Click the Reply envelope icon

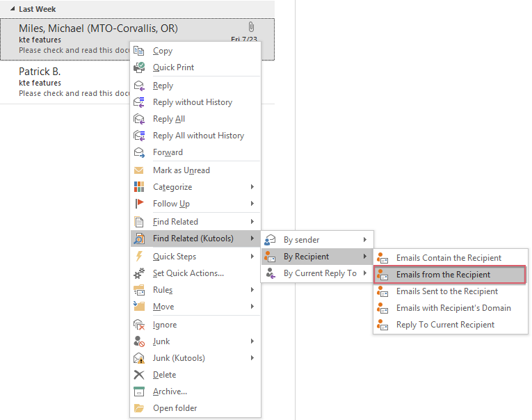point(139,86)
